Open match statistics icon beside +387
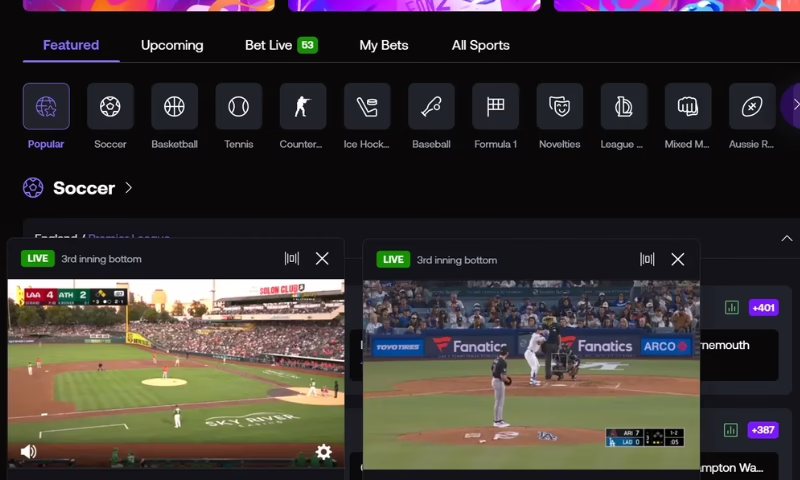 tap(731, 430)
